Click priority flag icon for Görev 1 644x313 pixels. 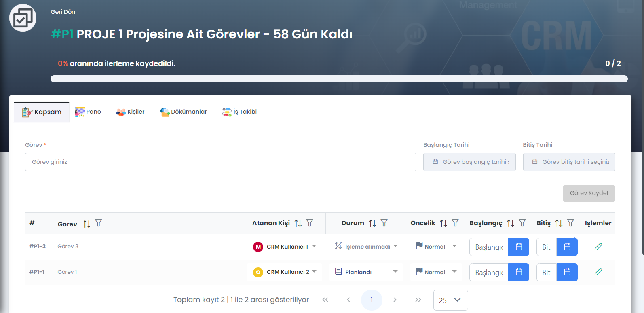(419, 271)
